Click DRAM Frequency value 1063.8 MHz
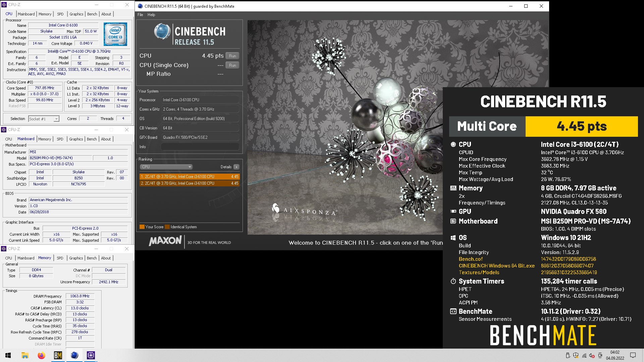The width and height of the screenshot is (644, 362). pyautogui.click(x=80, y=296)
